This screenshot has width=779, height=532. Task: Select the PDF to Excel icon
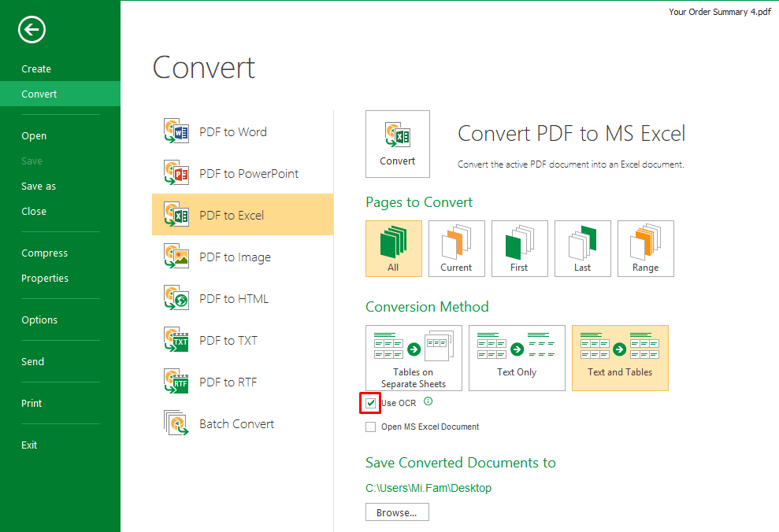click(176, 215)
